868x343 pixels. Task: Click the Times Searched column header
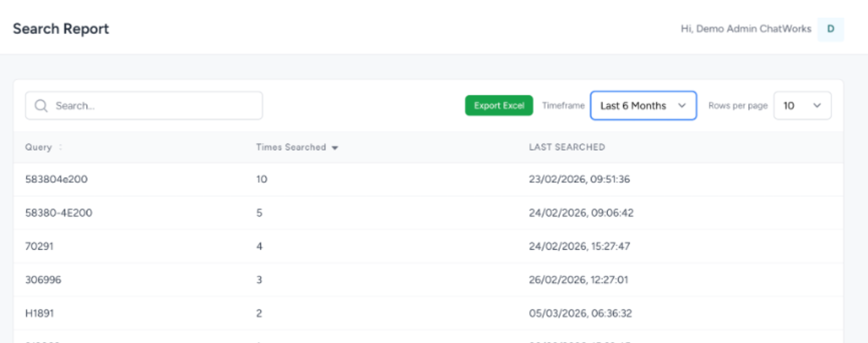(291, 147)
